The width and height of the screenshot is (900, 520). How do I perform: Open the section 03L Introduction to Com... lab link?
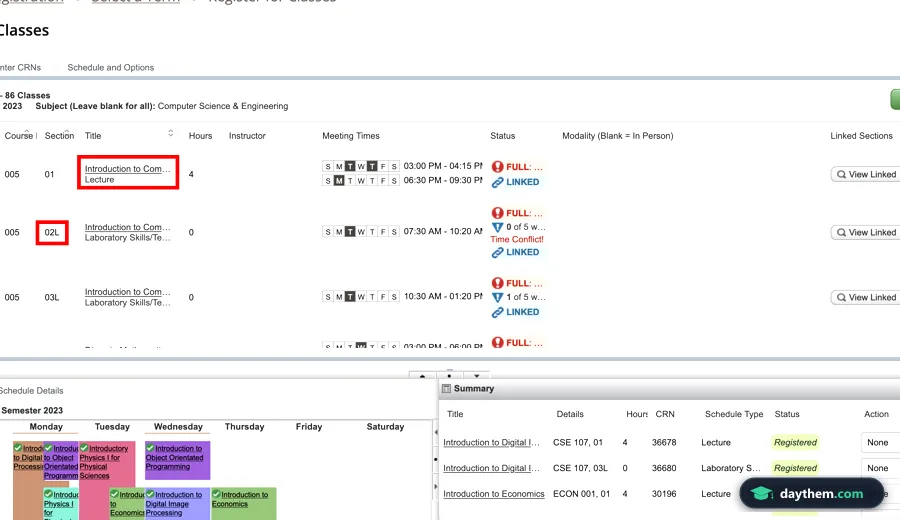(127, 292)
